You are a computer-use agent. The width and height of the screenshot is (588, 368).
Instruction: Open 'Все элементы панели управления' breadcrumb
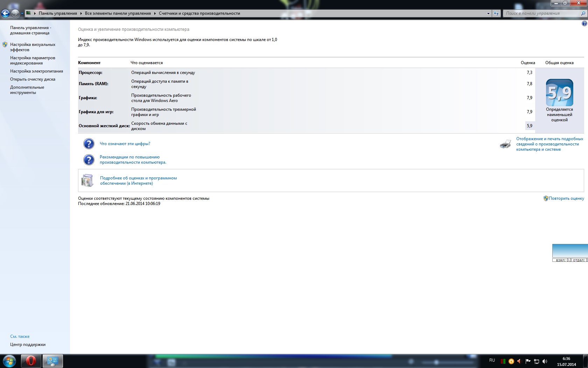pos(118,13)
